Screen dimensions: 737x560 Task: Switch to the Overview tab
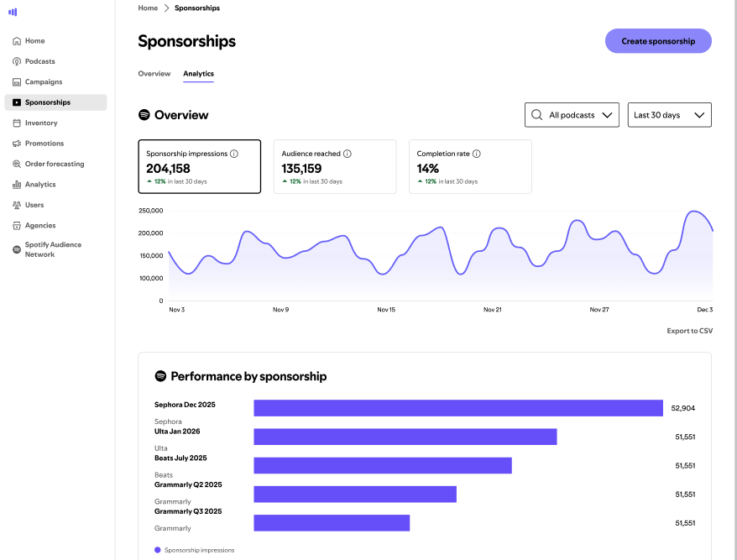point(154,73)
